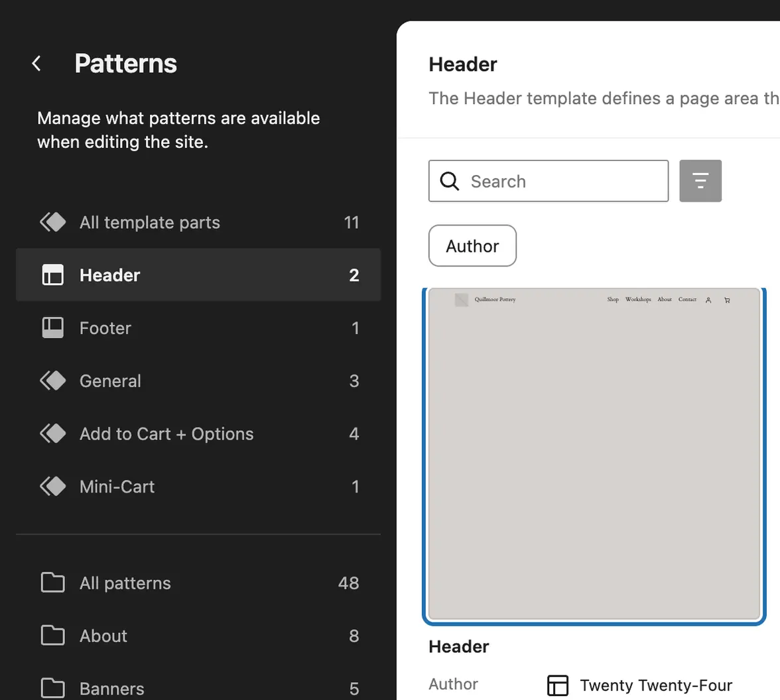
Task: Click the General diamond icon
Action: (53, 380)
